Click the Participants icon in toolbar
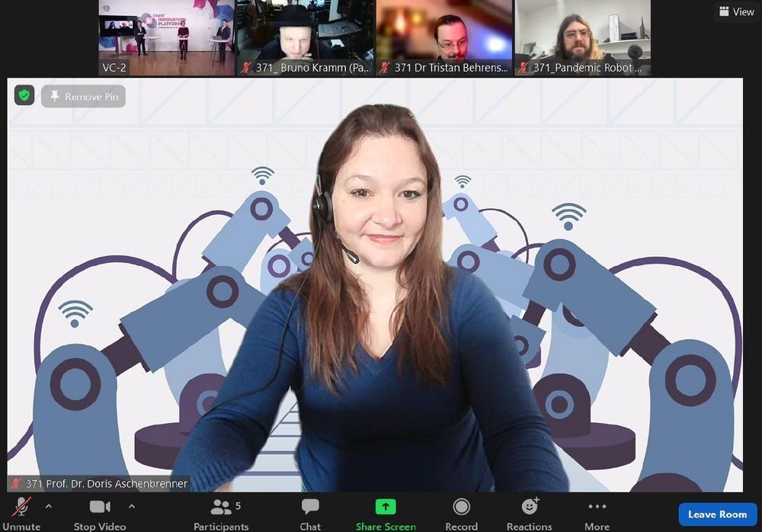The width and height of the screenshot is (762, 532). pos(221,508)
